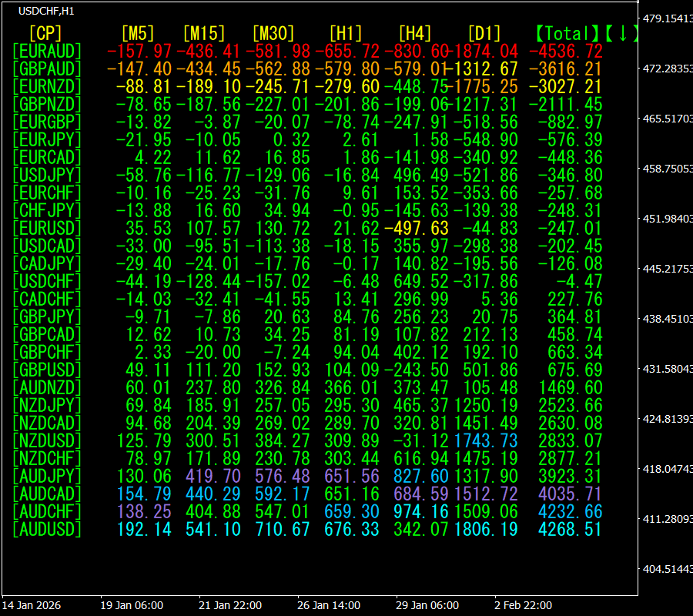Click the 21 Jan 22:00 time axis label
693x616 pixels.
click(230, 605)
